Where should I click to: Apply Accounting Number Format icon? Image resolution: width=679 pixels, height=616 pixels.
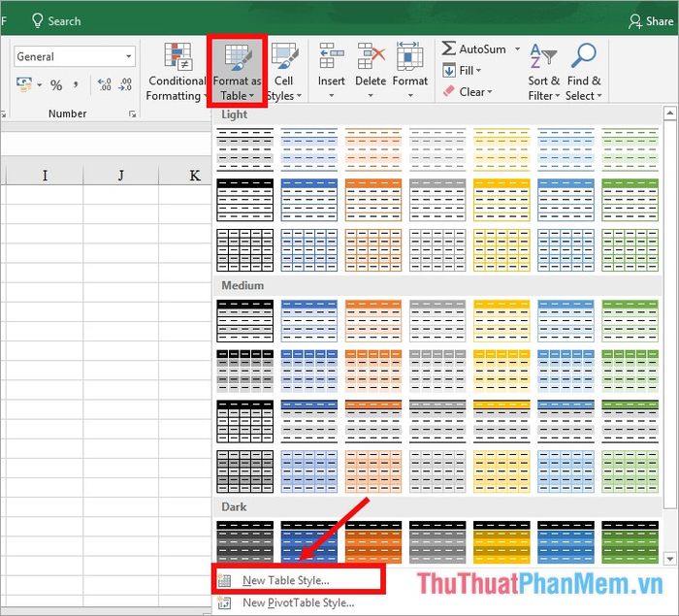click(24, 84)
